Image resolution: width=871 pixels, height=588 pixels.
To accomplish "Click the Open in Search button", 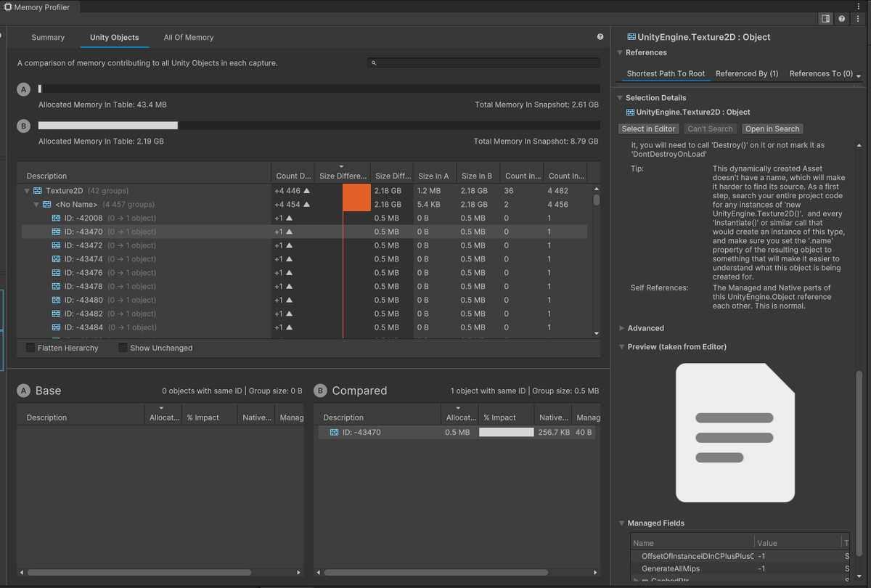I will click(x=772, y=128).
